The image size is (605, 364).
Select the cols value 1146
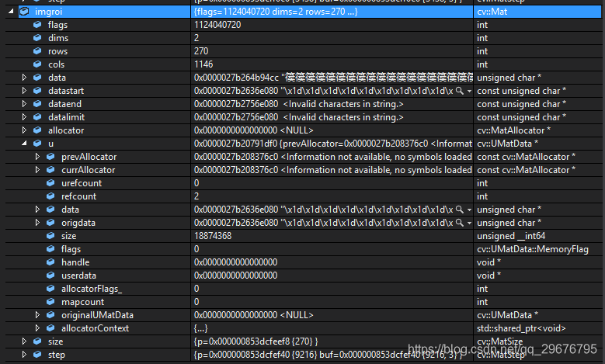(203, 64)
